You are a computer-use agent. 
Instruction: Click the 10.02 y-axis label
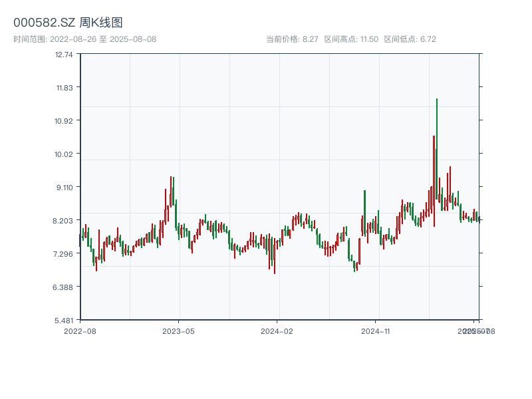click(x=65, y=154)
